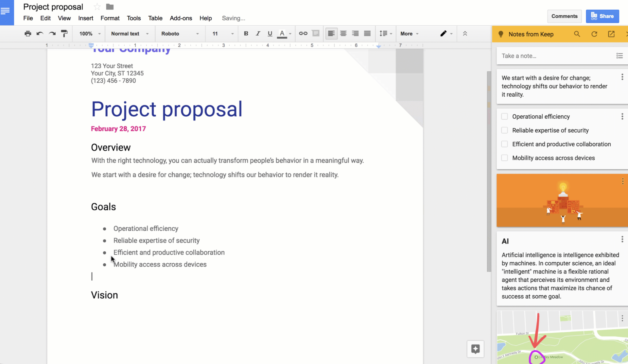Click the Vision heading in document
Screen dimensions: 628x364
coord(104,295)
